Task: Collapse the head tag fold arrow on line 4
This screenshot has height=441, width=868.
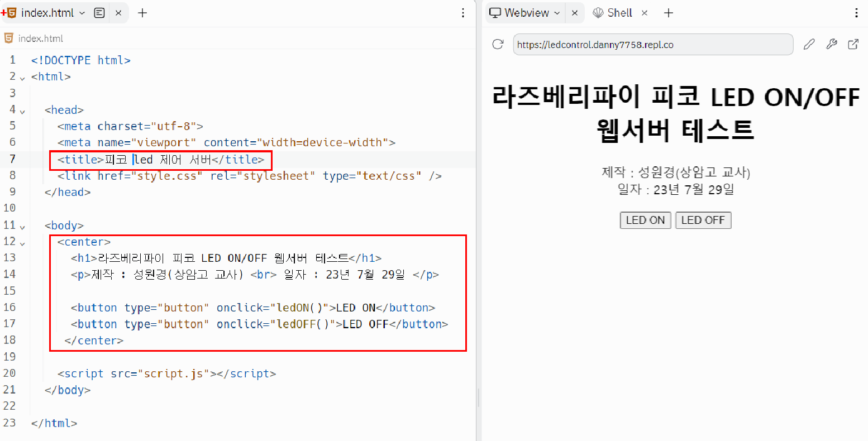Action: (22, 111)
